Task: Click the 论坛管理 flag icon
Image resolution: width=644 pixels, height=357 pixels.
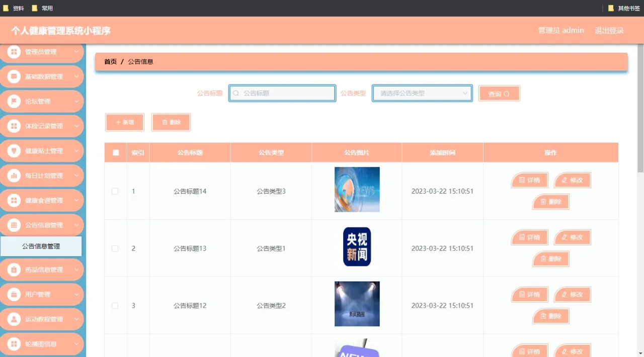Action: (x=14, y=101)
